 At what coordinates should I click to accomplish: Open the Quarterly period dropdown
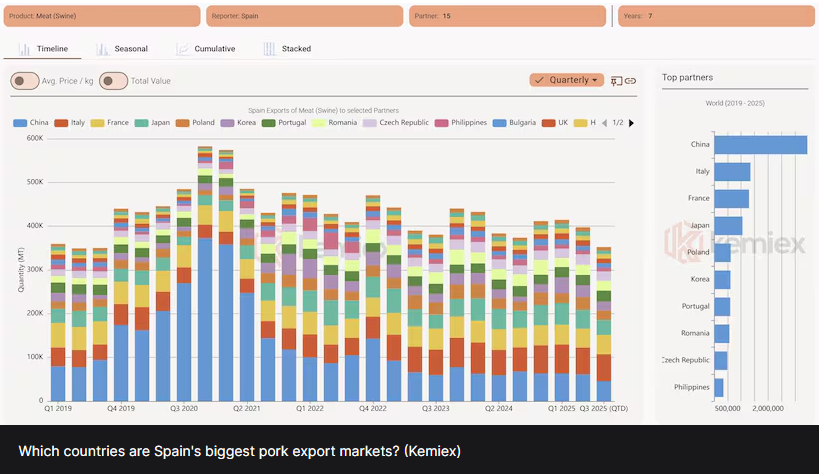567,80
